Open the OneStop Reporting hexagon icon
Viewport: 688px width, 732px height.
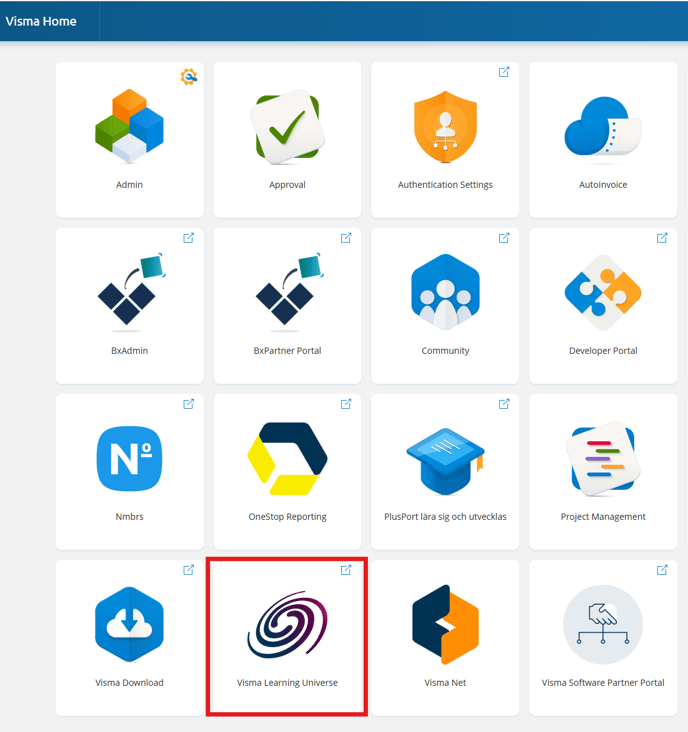[x=287, y=458]
